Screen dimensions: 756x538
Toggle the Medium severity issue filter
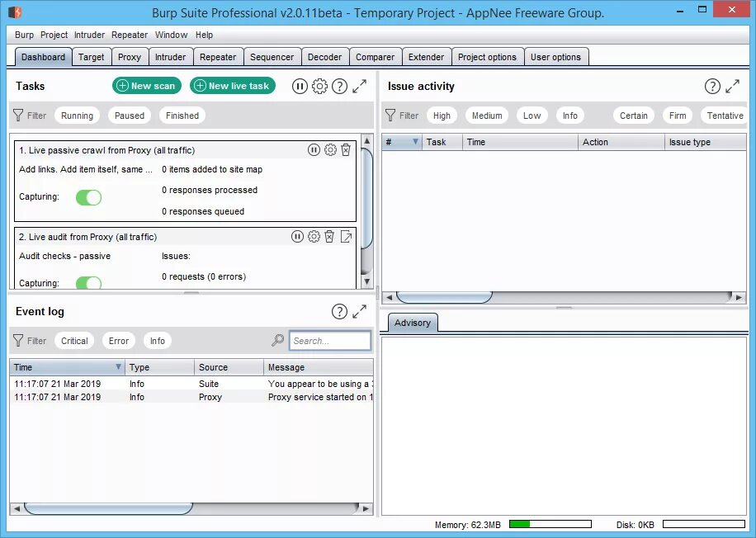click(487, 116)
